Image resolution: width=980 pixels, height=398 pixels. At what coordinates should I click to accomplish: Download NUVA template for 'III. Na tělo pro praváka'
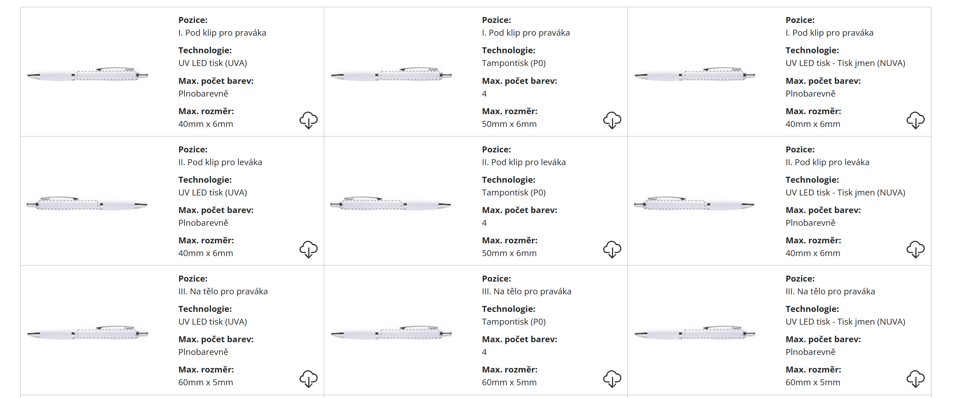pos(915,379)
